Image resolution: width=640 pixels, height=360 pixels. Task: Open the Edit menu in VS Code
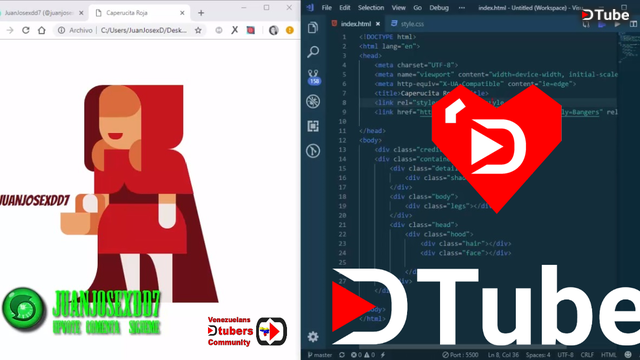[x=345, y=8]
